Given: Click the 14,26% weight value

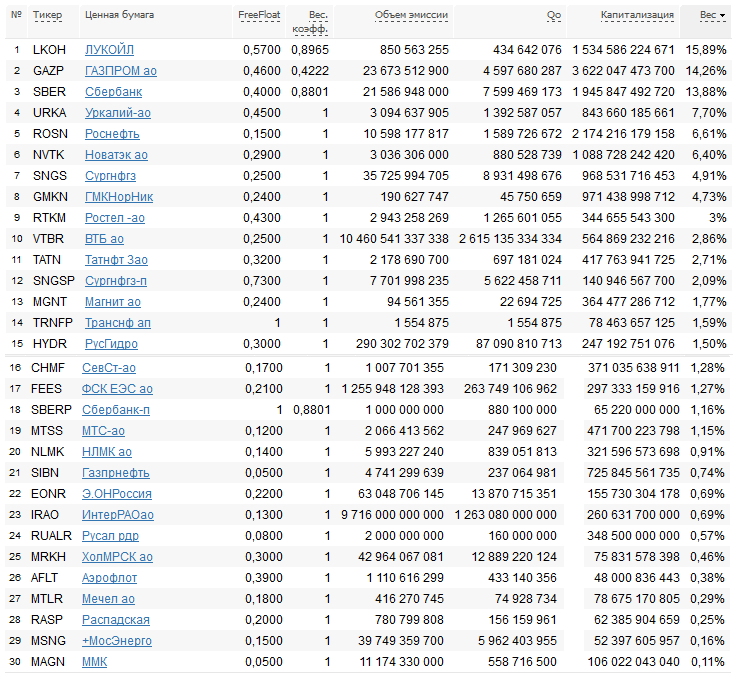Looking at the screenshot, I should pos(706,71).
